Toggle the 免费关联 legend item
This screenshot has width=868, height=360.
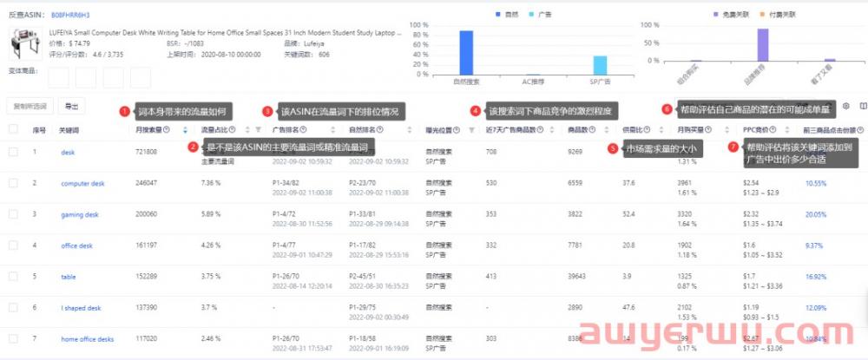[731, 14]
